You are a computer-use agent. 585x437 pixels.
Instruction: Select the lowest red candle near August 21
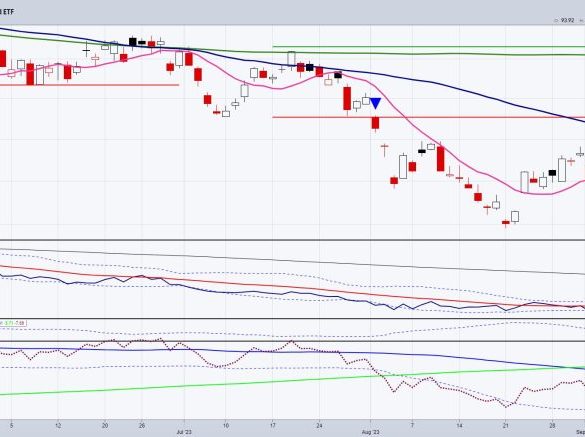coord(506,223)
